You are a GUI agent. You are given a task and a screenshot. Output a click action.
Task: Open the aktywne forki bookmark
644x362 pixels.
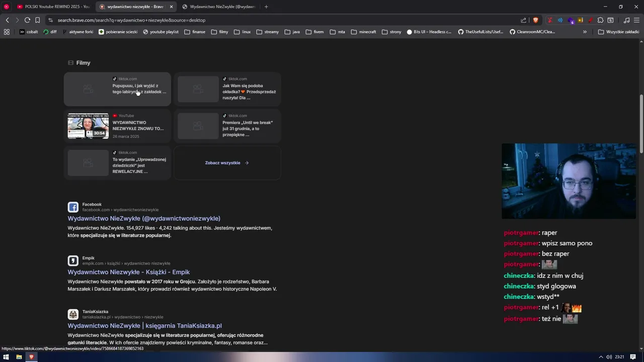[x=77, y=32]
